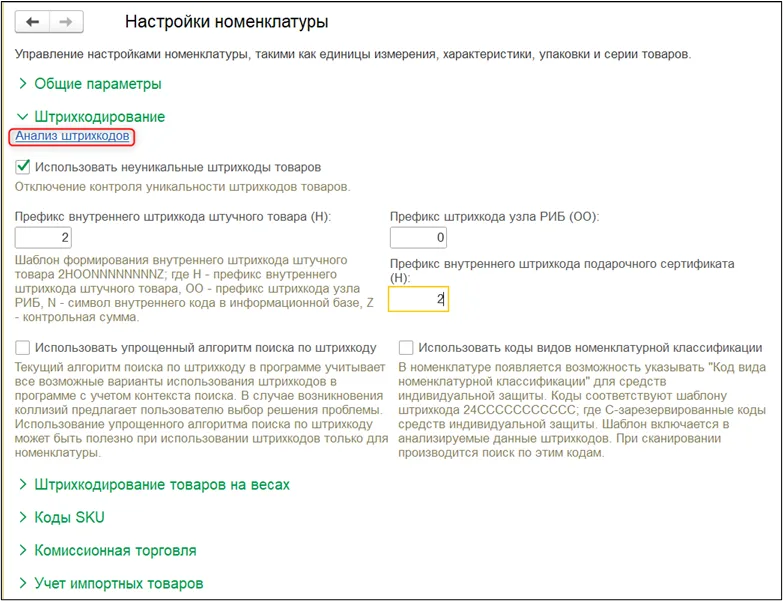Uncheck Использовать неуникальные штрихкоды товаров
The height and width of the screenshot is (601, 783).
point(23,167)
